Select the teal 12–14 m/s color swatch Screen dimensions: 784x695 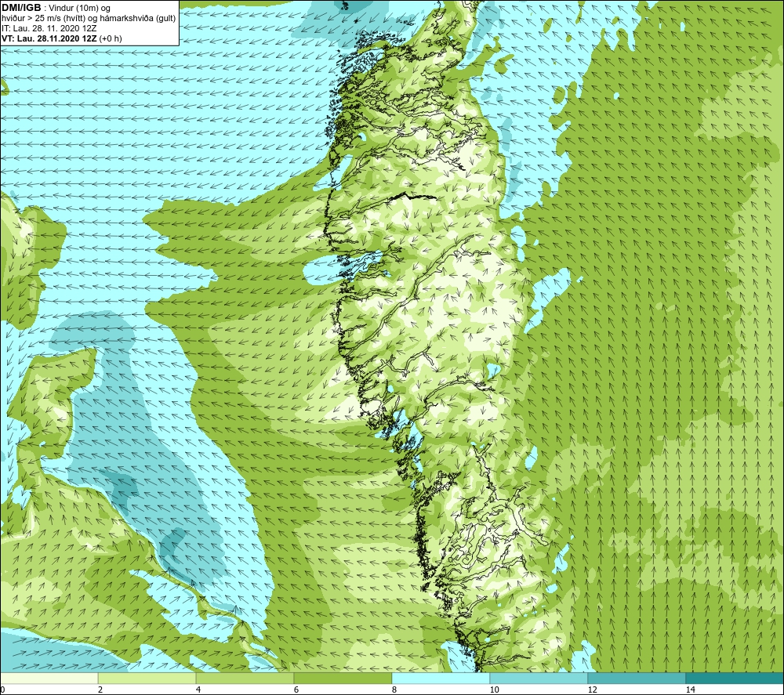(x=637, y=679)
